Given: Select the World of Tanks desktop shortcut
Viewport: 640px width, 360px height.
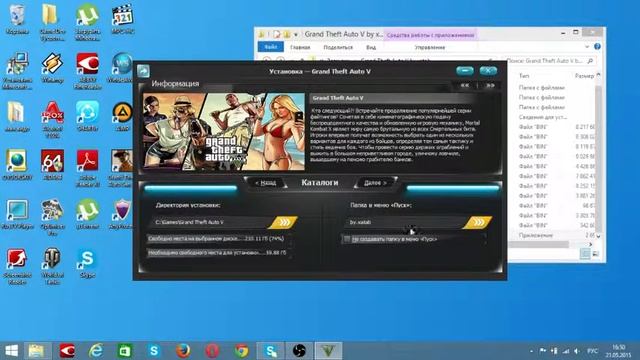Looking at the screenshot, I should tap(52, 266).
